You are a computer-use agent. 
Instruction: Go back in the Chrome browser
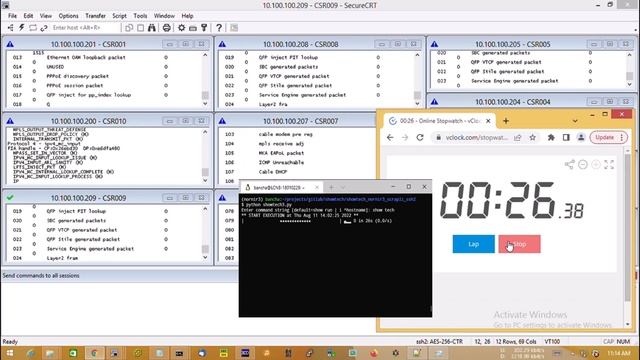[390, 138]
